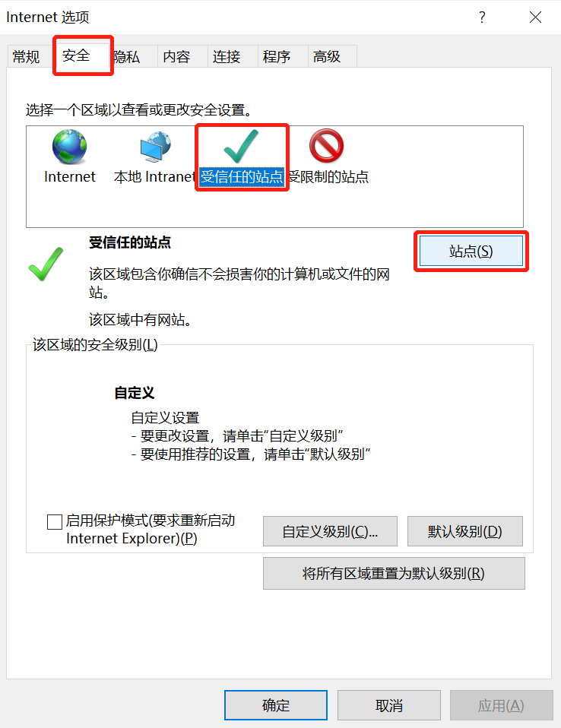
Task: Click the 站点(S) button
Action: (x=471, y=252)
